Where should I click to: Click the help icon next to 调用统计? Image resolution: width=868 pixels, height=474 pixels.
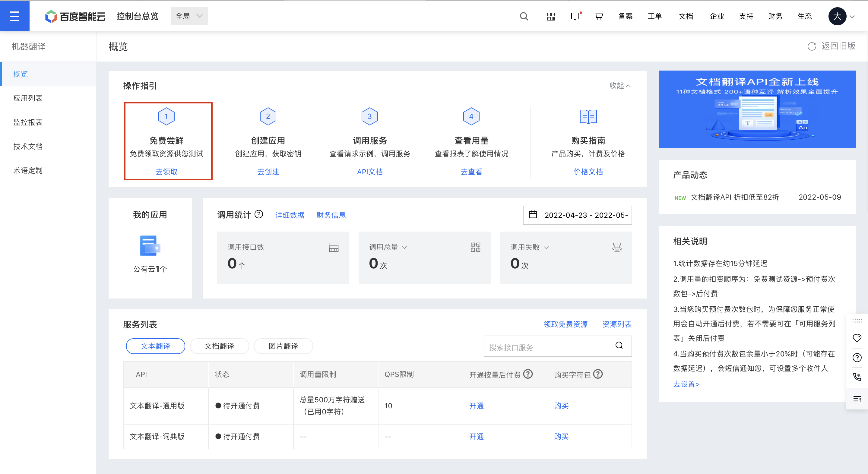point(259,214)
